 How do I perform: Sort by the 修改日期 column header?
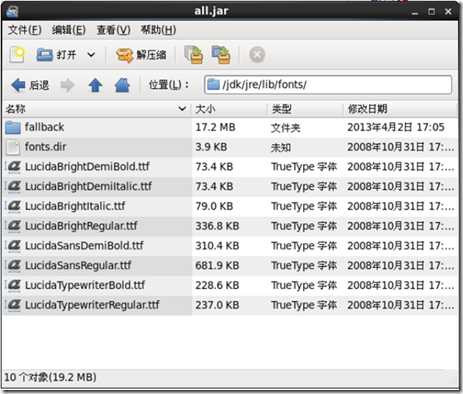pyautogui.click(x=400, y=109)
